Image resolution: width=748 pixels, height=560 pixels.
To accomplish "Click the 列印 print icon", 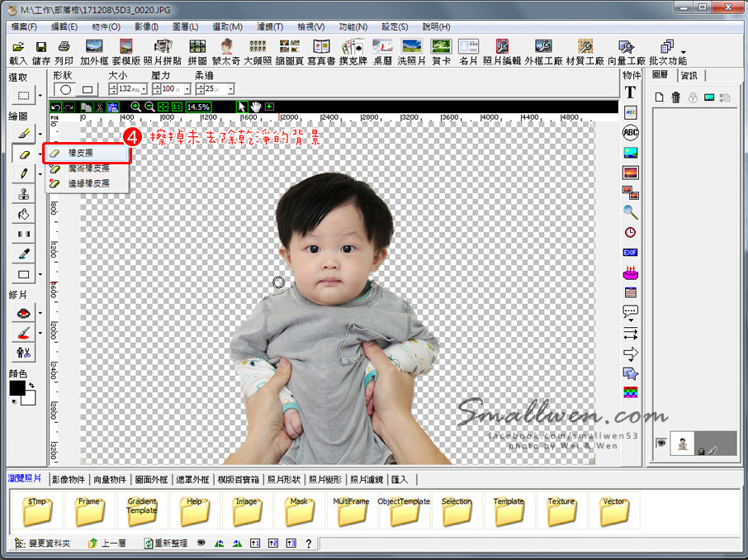I will coord(64,53).
